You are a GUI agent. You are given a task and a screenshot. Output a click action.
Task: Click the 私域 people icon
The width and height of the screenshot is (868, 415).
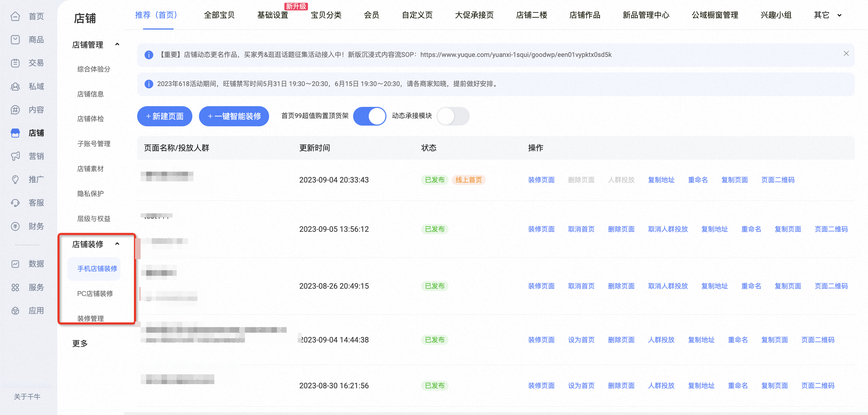[x=15, y=86]
